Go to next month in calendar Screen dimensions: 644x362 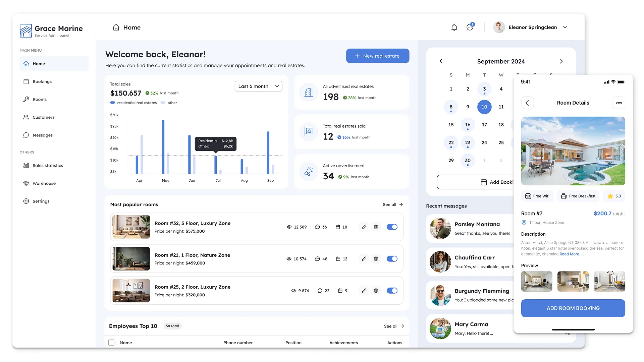click(561, 61)
